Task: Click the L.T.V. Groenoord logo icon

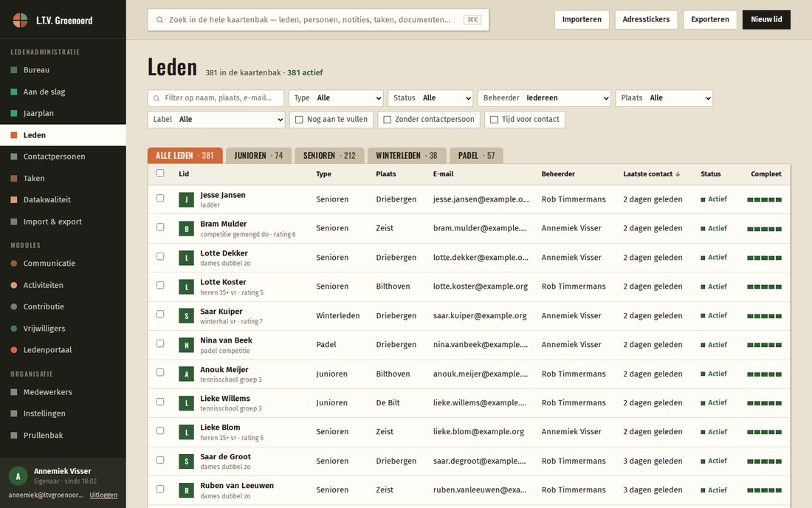Action: pos(20,20)
